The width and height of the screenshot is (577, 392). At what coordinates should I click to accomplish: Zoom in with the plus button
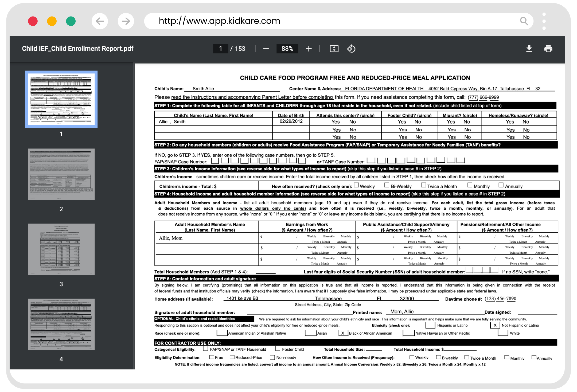pyautogui.click(x=309, y=49)
